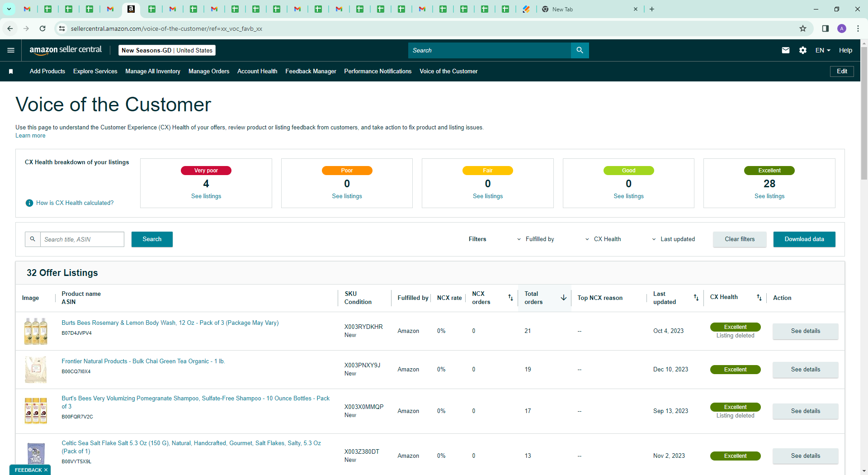Open the New Seasons-GD marketplace switcher
The height and width of the screenshot is (475, 868).
tap(167, 50)
